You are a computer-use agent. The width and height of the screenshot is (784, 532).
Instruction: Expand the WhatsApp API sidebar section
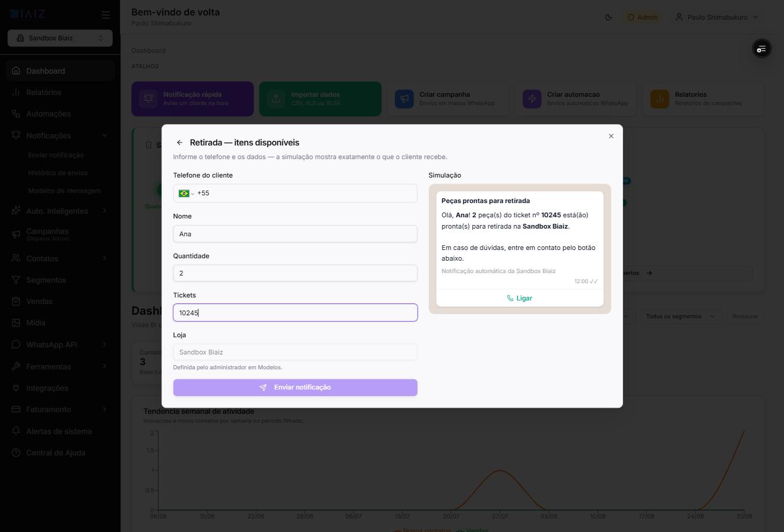tap(60, 344)
